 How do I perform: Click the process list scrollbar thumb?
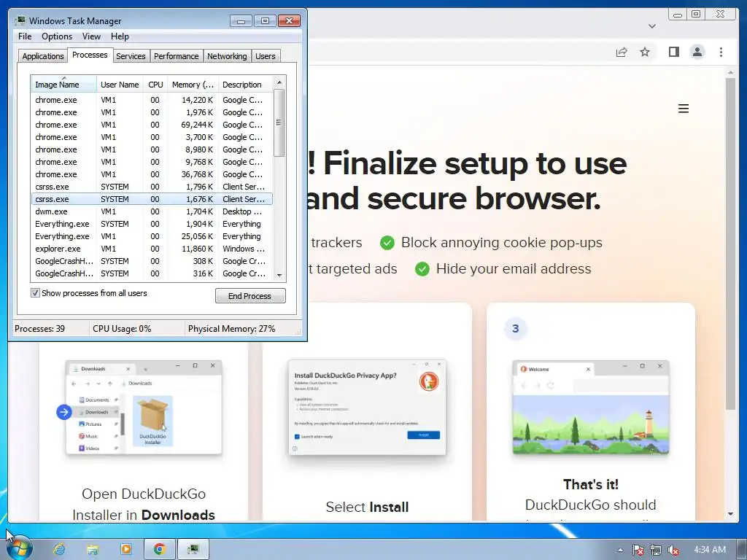[x=279, y=122]
